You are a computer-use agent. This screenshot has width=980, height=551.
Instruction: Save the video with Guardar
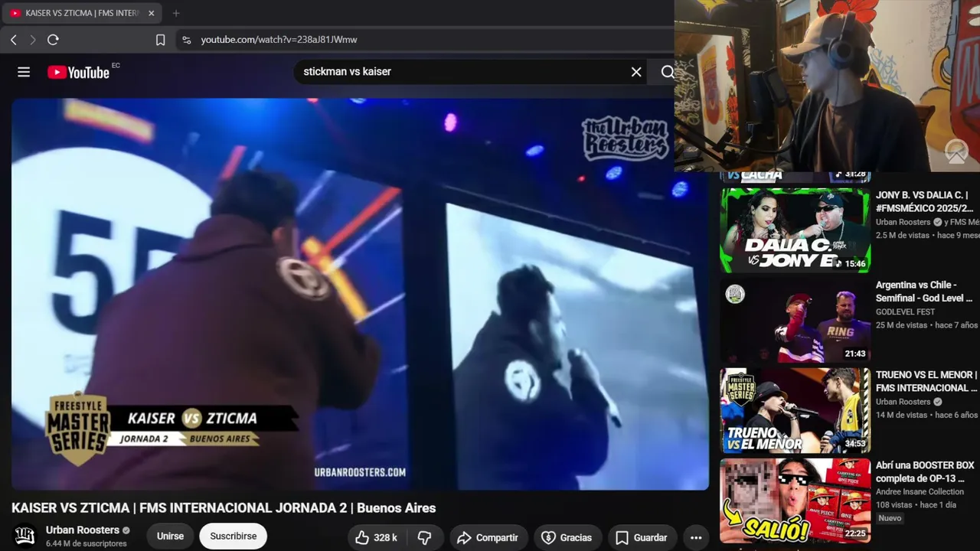[642, 537]
